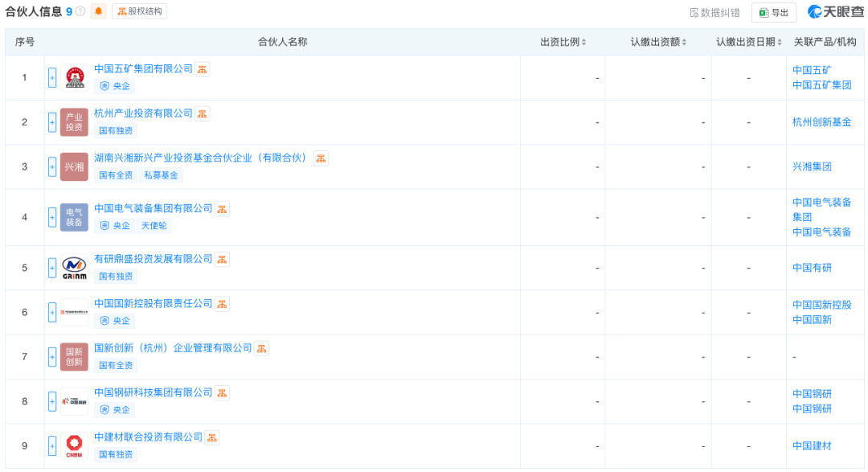This screenshot has height=472, width=868.
Task: Expand row 1 中国五矿集团 details
Action: pyautogui.click(x=52, y=77)
